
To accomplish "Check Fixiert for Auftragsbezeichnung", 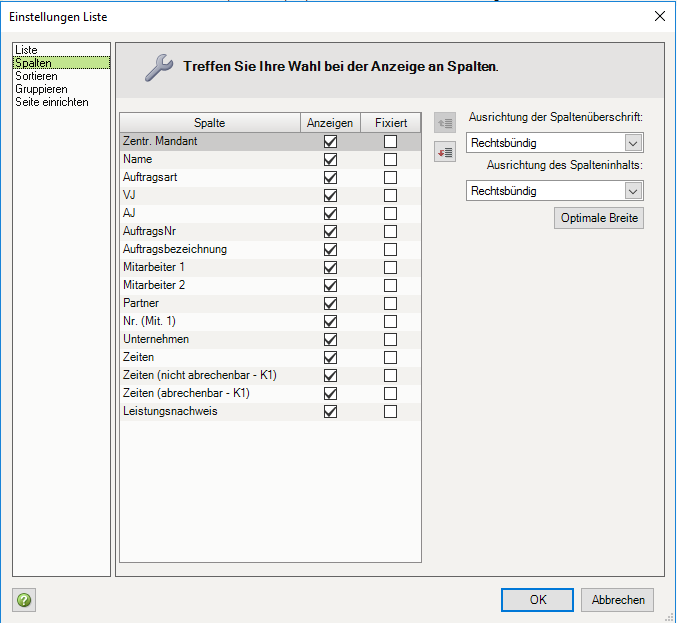I will tap(390, 250).
